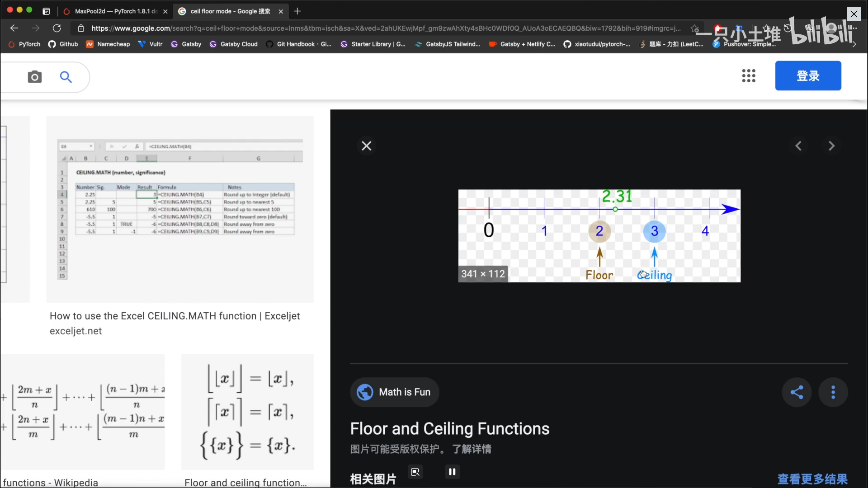Image resolution: width=868 pixels, height=488 pixels.
Task: Click the 查看更多结果 see more link
Action: click(x=812, y=479)
